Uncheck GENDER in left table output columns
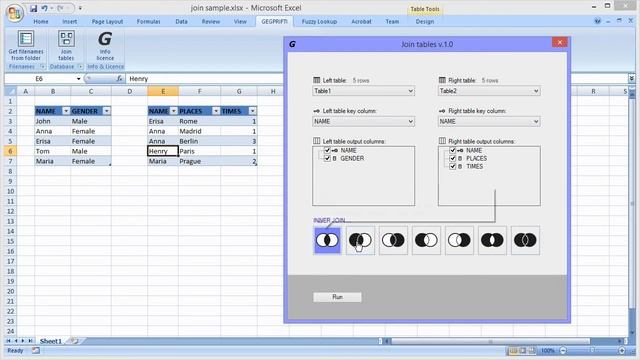 (x=327, y=158)
